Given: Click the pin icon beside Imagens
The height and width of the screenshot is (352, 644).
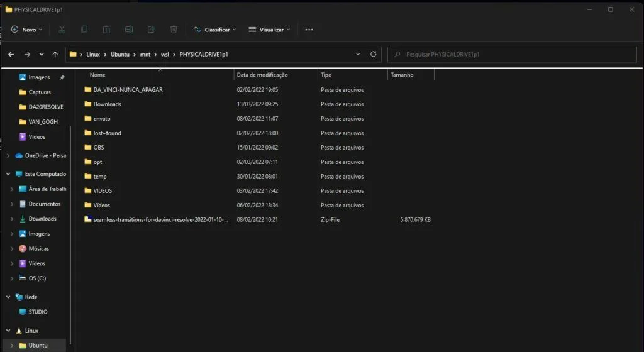Looking at the screenshot, I should coord(62,77).
